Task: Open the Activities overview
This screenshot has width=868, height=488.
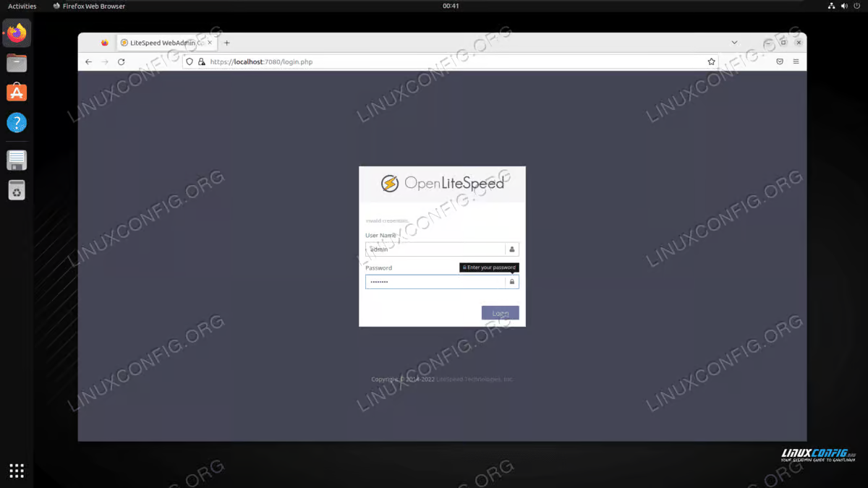Action: (22, 6)
